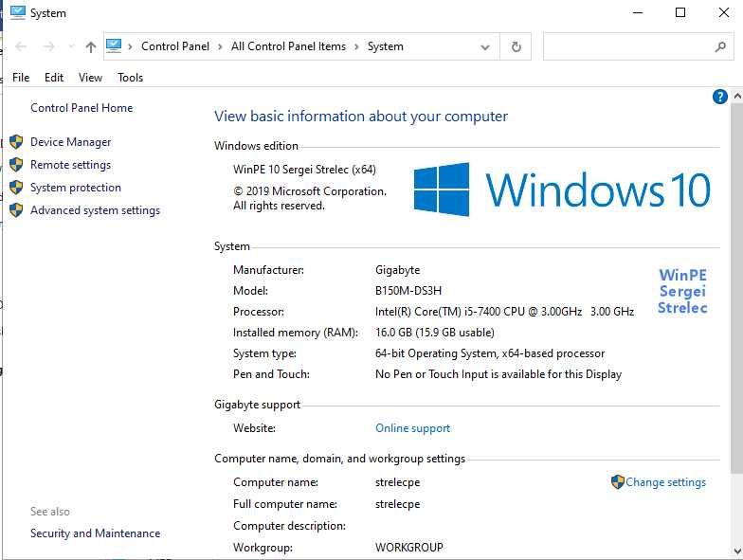Click the Windows 10 logo

[562, 190]
